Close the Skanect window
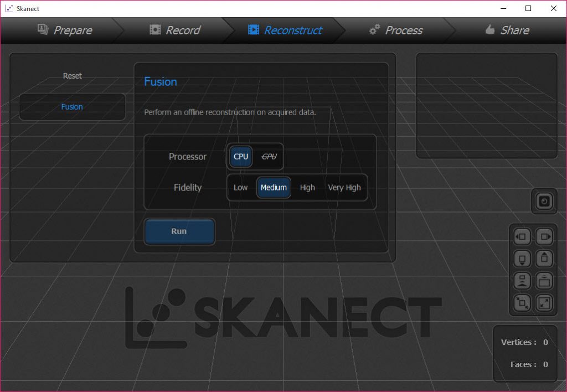The height and width of the screenshot is (392, 567). [x=554, y=8]
